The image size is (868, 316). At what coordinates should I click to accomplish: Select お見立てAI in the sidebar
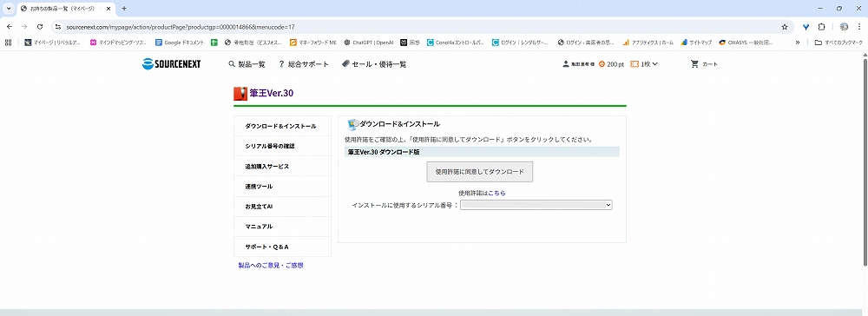[282, 207]
